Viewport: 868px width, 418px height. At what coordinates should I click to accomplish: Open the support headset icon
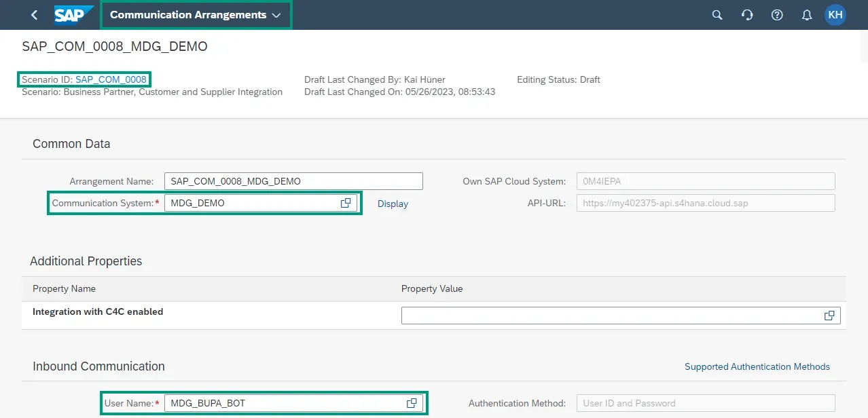[x=747, y=15]
